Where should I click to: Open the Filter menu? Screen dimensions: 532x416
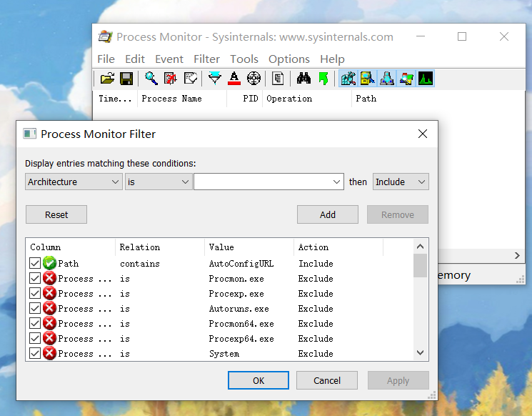[x=206, y=59]
